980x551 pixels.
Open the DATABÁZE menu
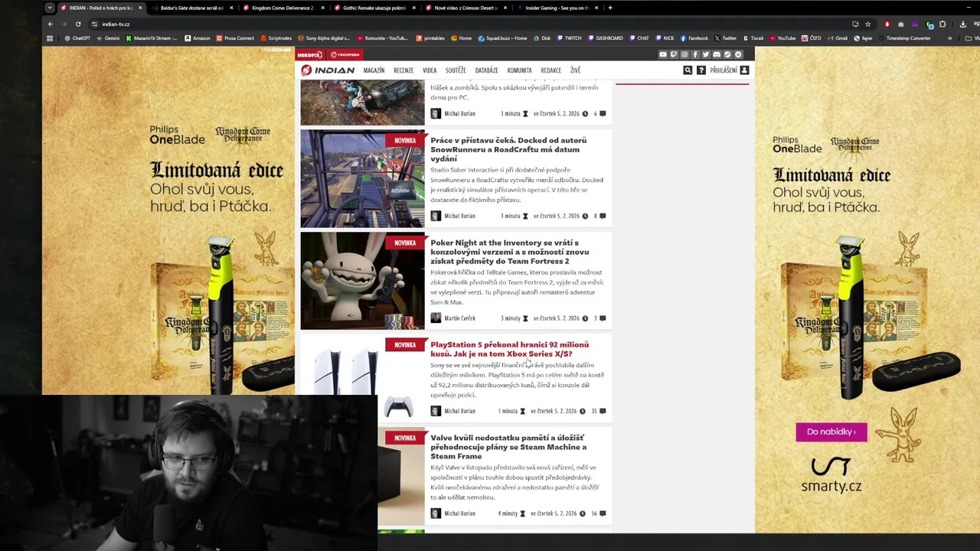click(x=486, y=70)
